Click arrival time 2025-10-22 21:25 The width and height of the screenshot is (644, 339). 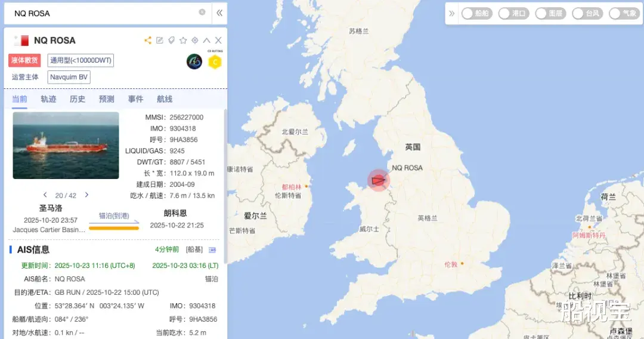pyautogui.click(x=177, y=225)
